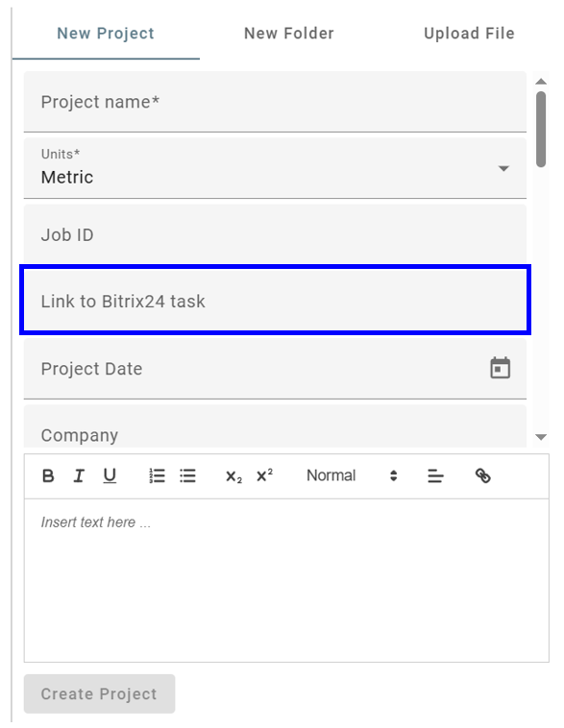564x728 pixels.
Task: Focus the Project name field
Action: pos(275,102)
